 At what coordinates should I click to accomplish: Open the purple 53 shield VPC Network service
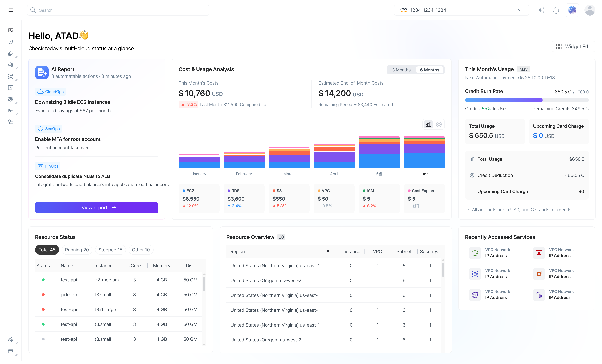(x=475, y=295)
